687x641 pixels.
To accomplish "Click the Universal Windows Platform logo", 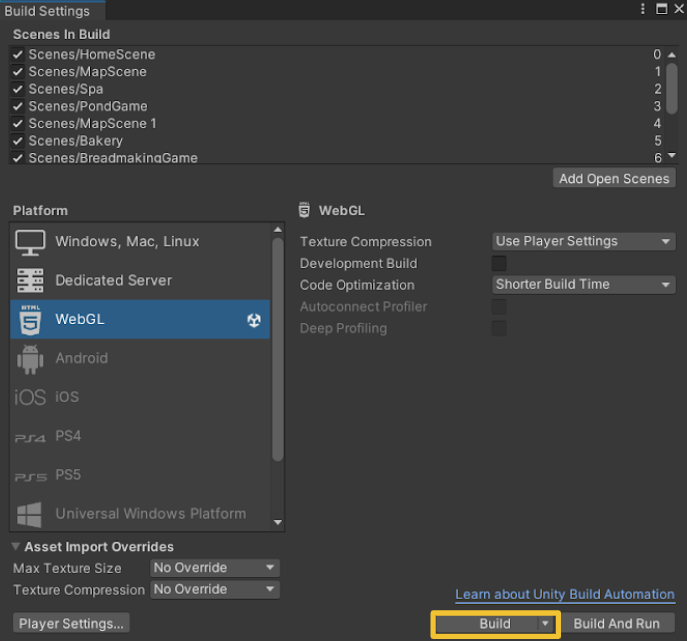I will pos(29,514).
